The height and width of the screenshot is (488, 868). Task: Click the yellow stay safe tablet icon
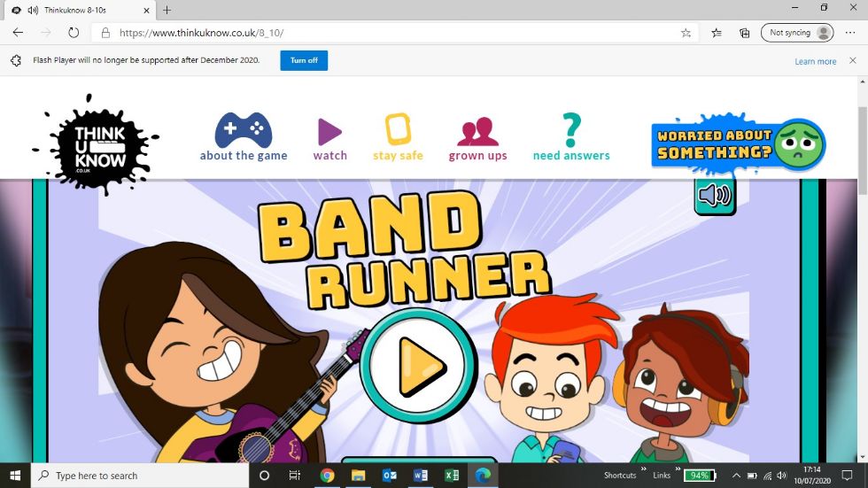(398, 129)
